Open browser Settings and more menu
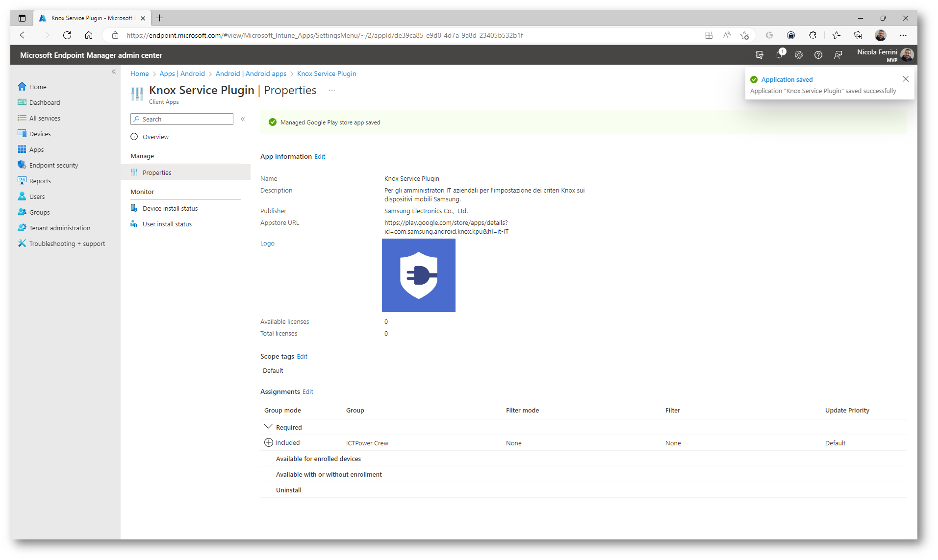This screenshot has width=938, height=560. coord(903,35)
